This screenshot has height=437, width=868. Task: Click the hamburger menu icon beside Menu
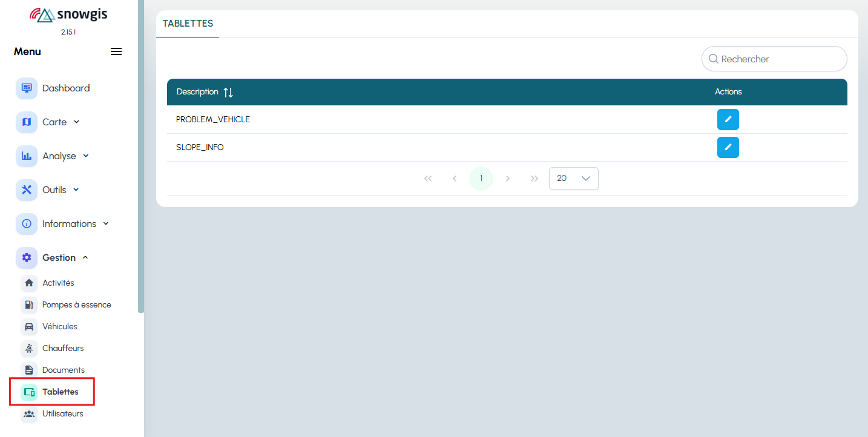[116, 51]
